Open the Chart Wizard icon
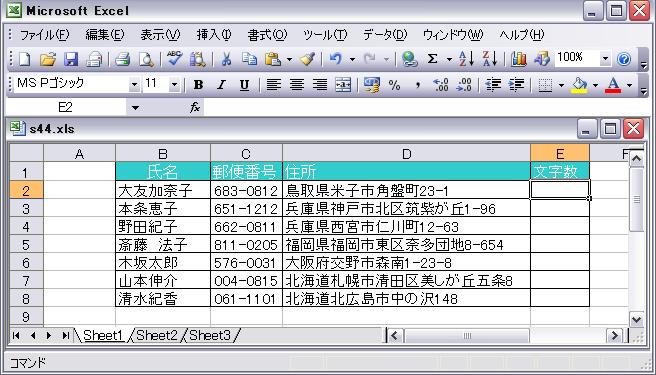This screenshot has height=375, width=656. point(519,59)
